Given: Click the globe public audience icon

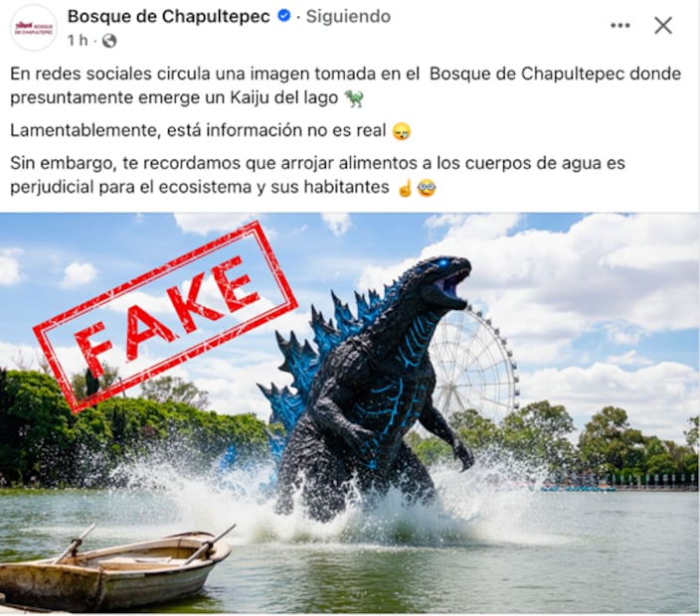Looking at the screenshot, I should coord(109,41).
